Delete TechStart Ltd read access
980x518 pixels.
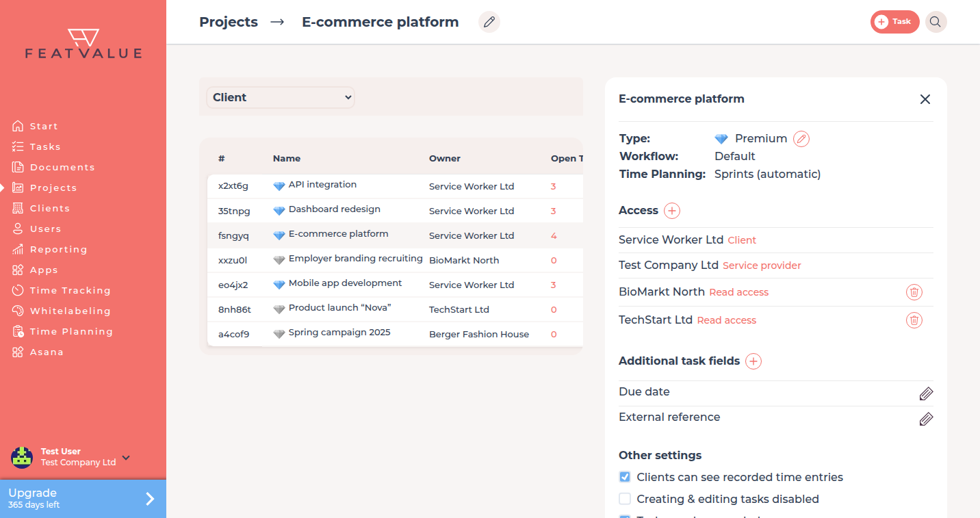[914, 320]
